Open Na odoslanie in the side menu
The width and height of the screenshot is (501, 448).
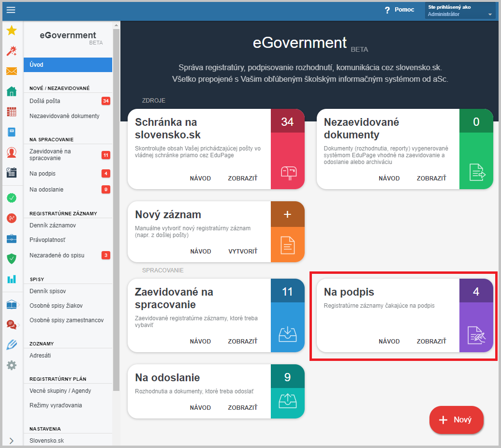[68, 190]
